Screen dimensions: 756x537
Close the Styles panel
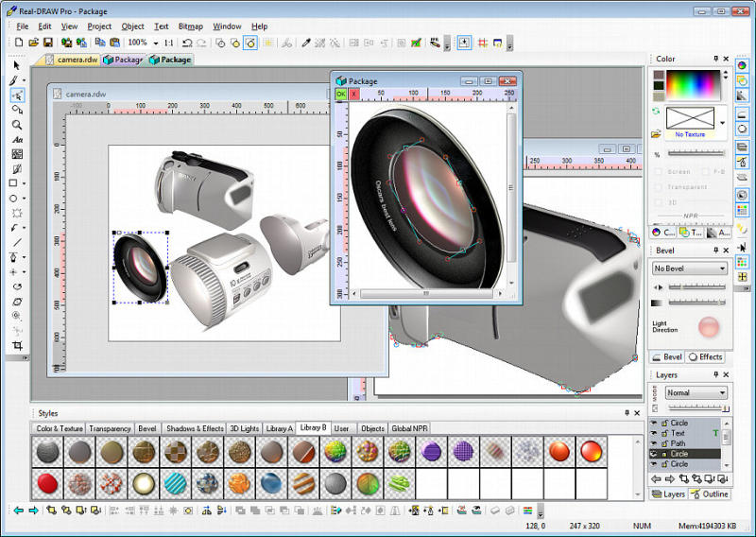point(637,413)
